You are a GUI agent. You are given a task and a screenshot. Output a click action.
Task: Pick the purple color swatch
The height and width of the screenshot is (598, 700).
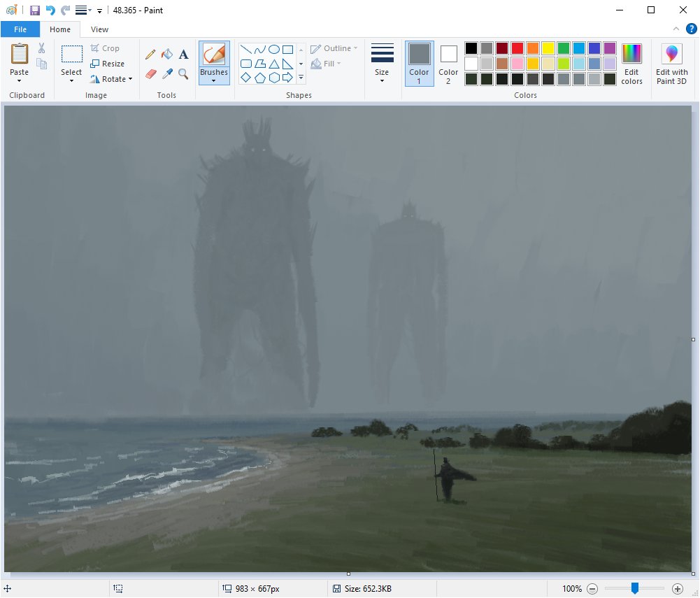[x=609, y=48]
